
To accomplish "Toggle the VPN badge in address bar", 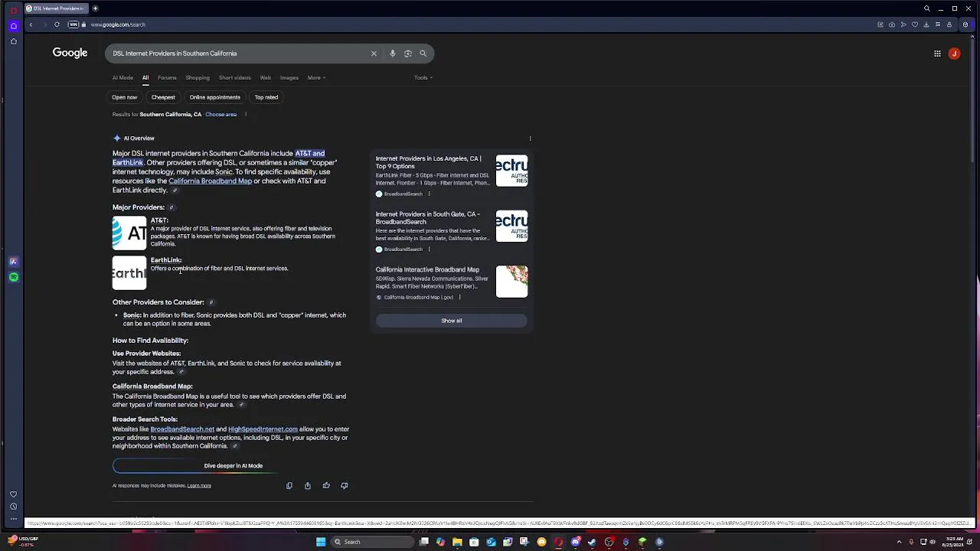I will click(73, 24).
